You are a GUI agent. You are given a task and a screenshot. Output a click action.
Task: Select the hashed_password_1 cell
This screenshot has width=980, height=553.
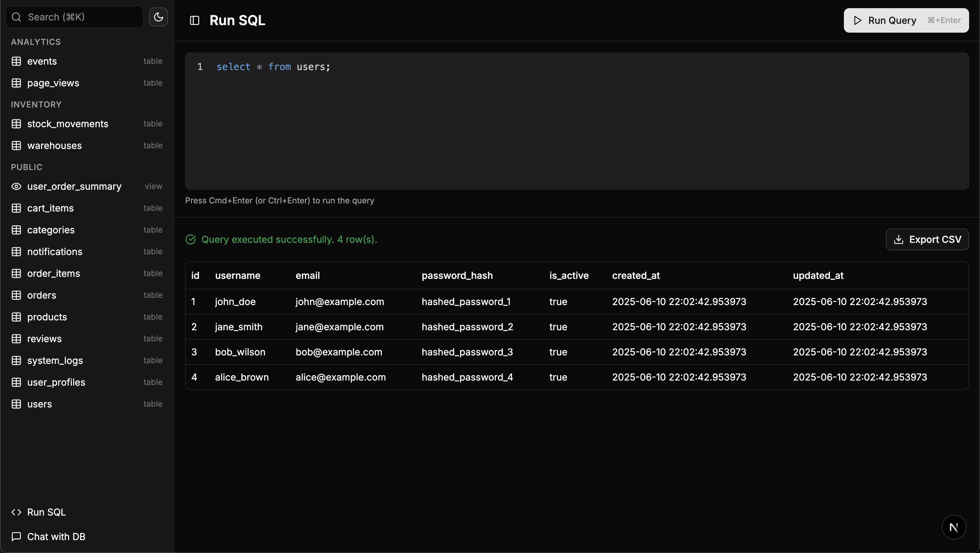[466, 302]
